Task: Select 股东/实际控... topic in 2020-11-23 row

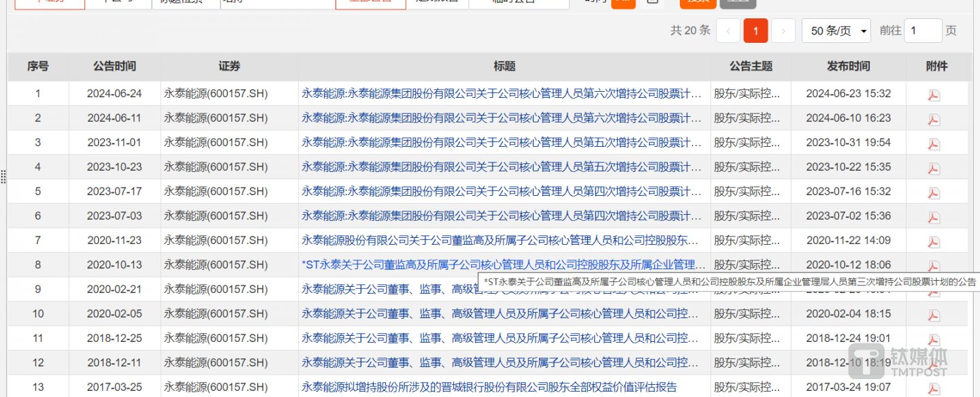Action: coord(747,241)
